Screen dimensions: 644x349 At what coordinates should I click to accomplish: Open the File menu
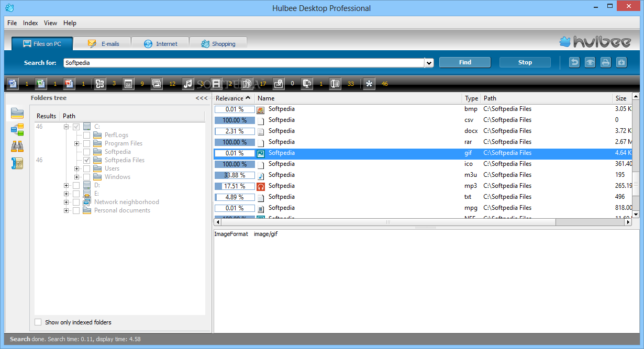(12, 23)
